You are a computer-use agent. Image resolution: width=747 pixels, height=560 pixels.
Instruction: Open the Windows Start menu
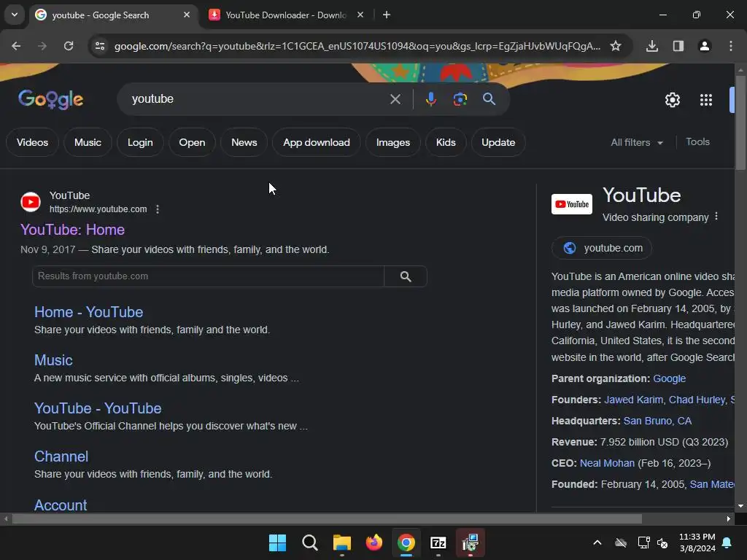click(x=277, y=542)
